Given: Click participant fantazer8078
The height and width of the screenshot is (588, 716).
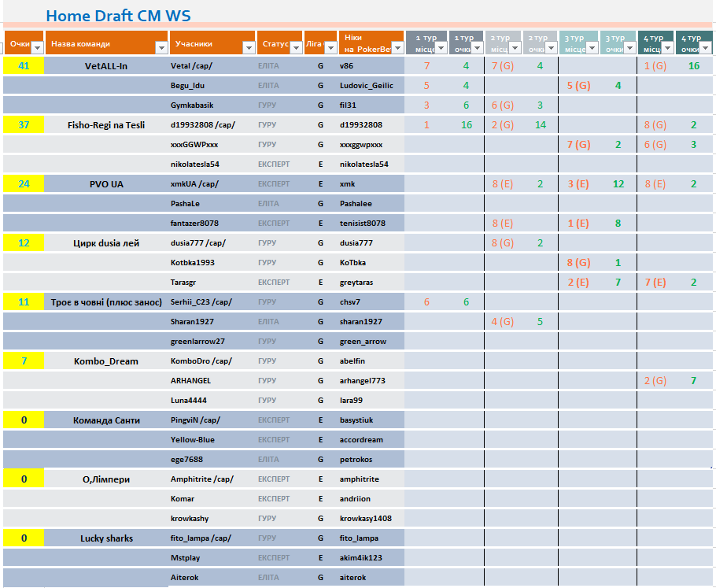Looking at the screenshot, I should pos(194,223).
